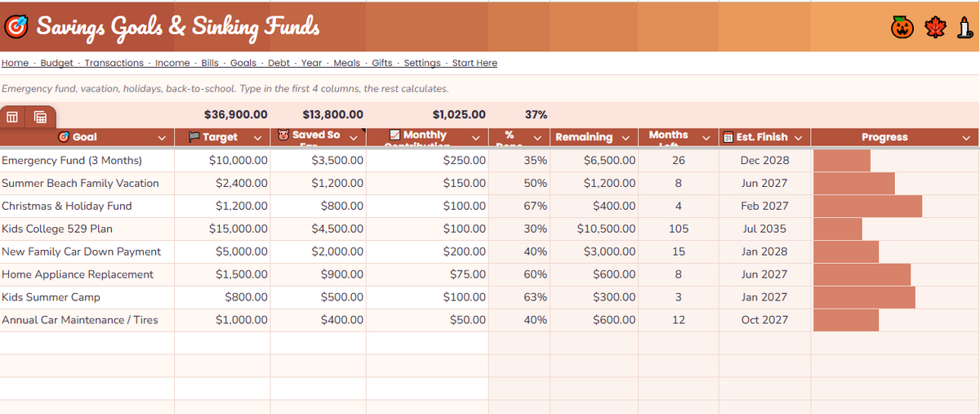
Task: Open the Saved So Far column dropdown
Action: click(x=354, y=137)
